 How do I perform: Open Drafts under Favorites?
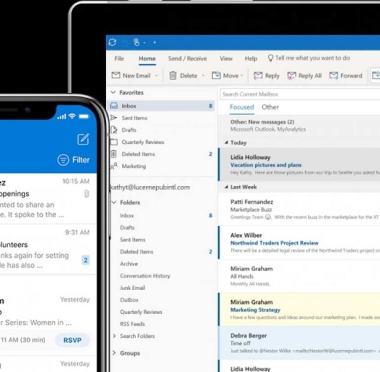click(129, 130)
